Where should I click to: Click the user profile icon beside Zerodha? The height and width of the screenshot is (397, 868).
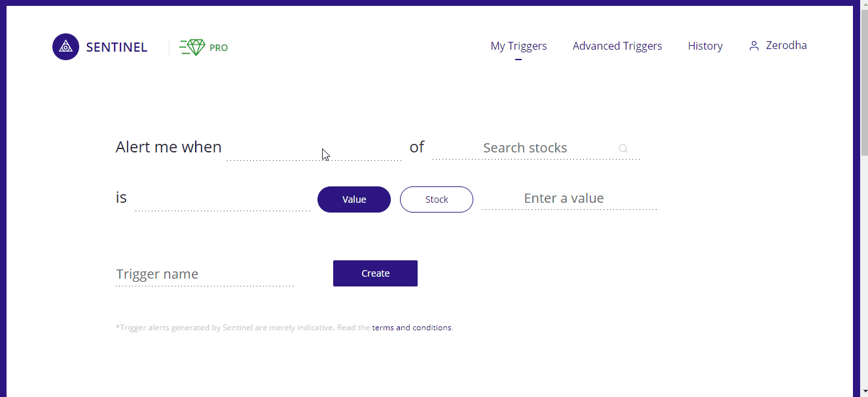point(754,46)
